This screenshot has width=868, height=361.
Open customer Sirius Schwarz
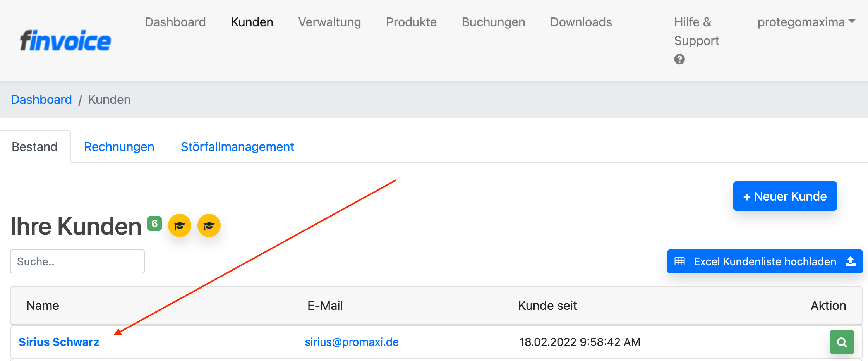59,342
